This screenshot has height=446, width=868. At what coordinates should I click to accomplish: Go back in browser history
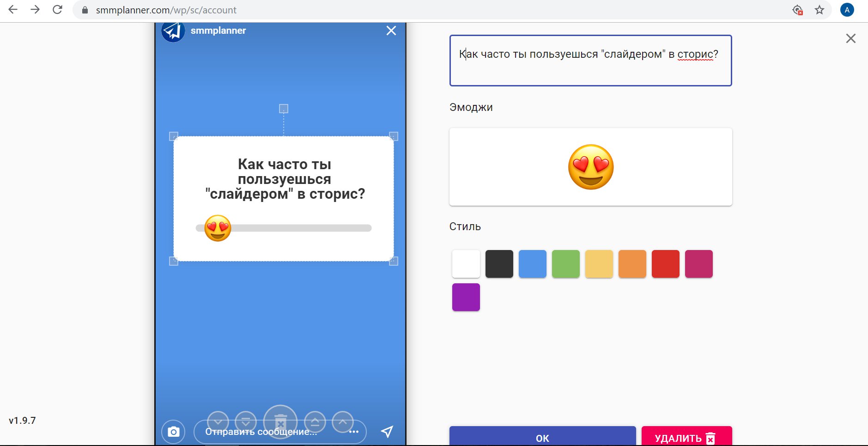click(x=13, y=10)
